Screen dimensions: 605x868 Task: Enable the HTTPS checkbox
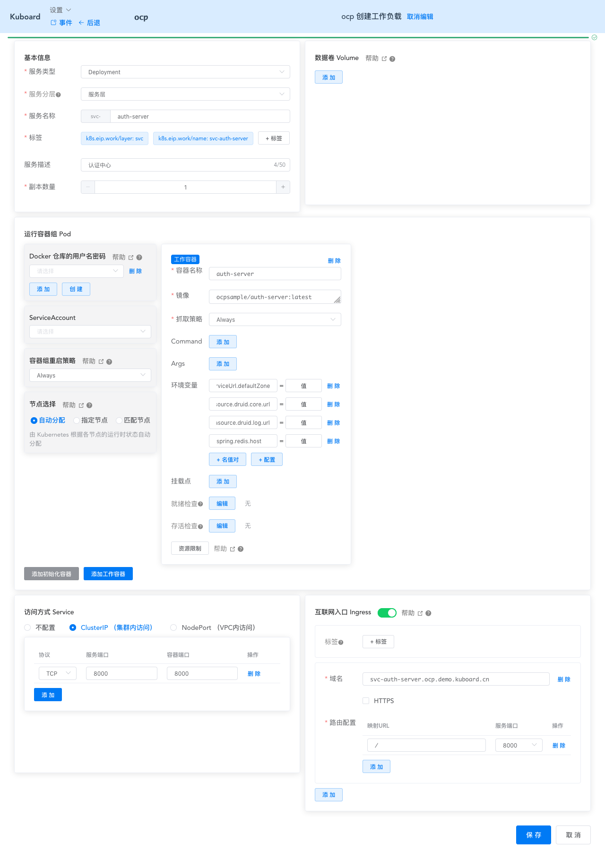coord(366,701)
